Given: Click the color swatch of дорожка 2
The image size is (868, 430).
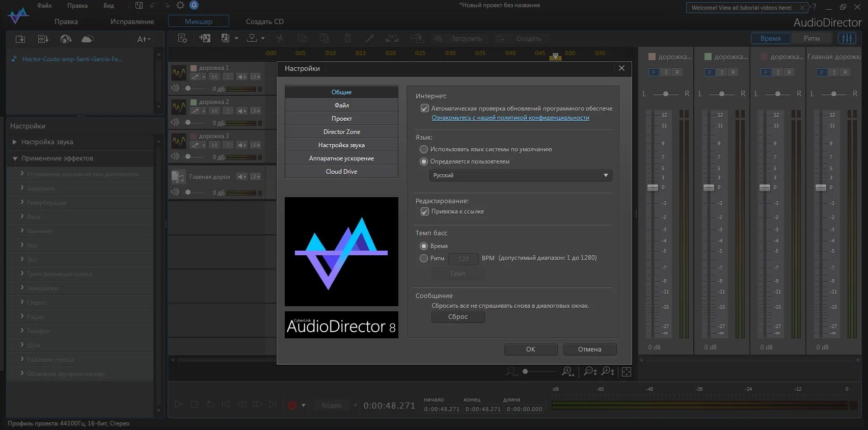Looking at the screenshot, I should [x=194, y=102].
